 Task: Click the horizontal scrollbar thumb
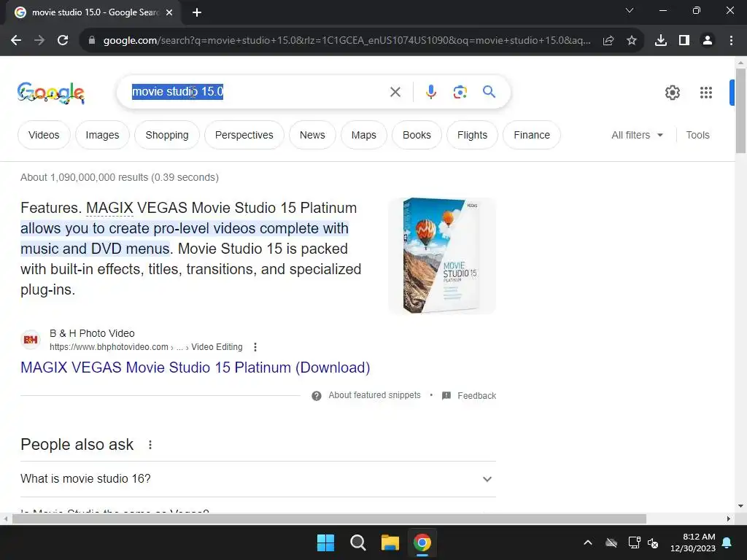point(329,519)
